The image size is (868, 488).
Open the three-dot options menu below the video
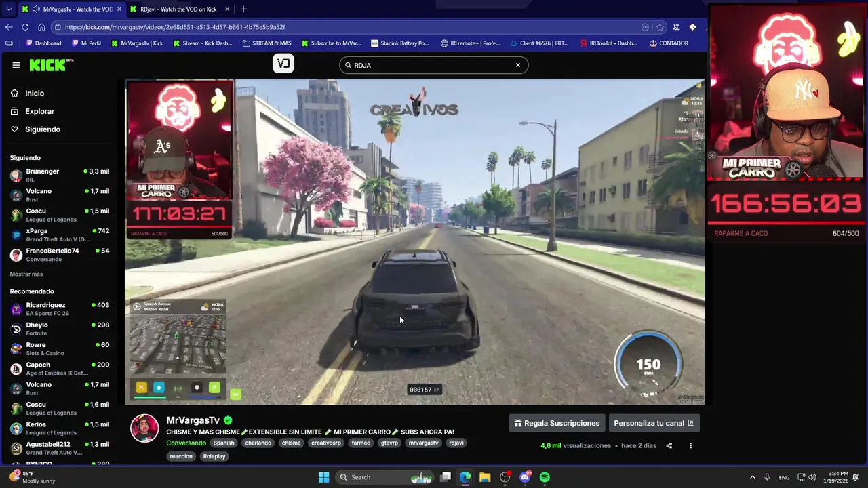pyautogui.click(x=690, y=446)
